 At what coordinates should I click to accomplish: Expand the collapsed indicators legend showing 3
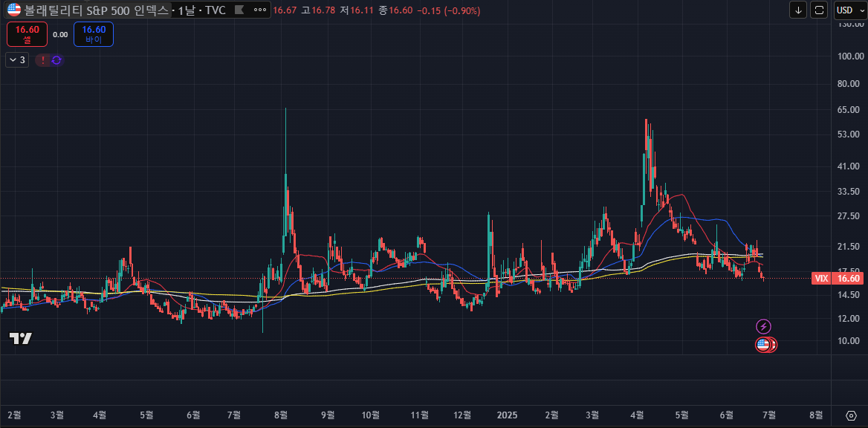(x=17, y=60)
